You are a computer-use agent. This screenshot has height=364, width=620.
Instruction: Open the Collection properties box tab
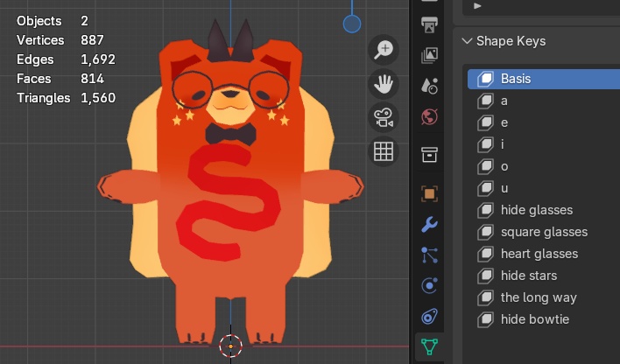[x=429, y=155]
